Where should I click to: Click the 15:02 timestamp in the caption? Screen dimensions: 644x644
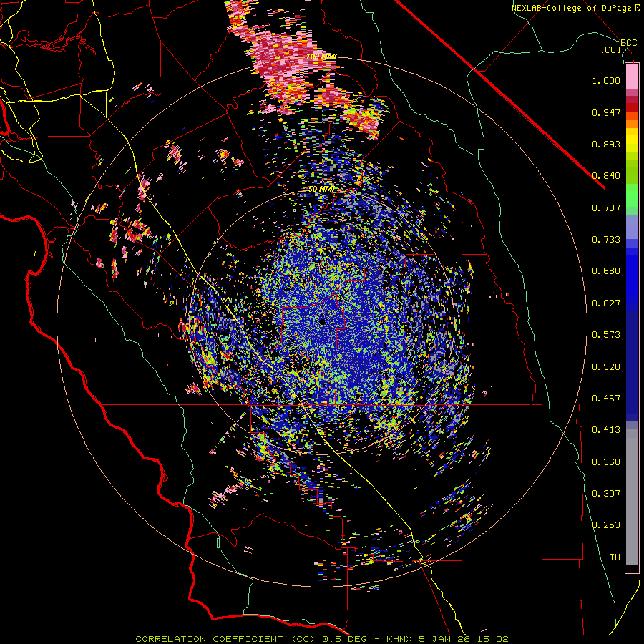pos(493,639)
